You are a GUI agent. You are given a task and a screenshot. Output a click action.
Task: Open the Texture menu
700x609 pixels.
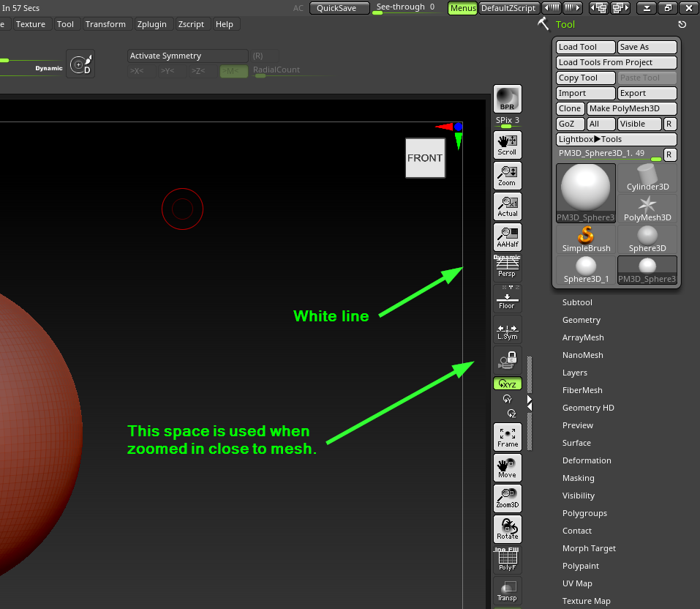coord(31,24)
